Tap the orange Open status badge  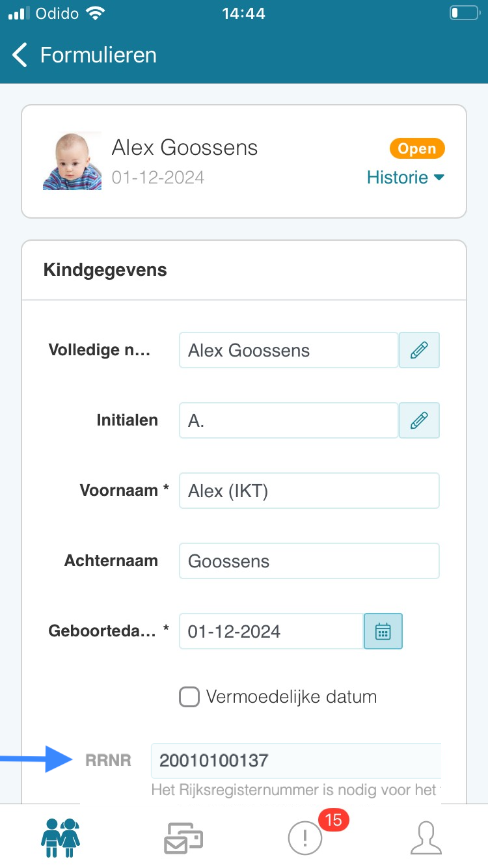(417, 149)
